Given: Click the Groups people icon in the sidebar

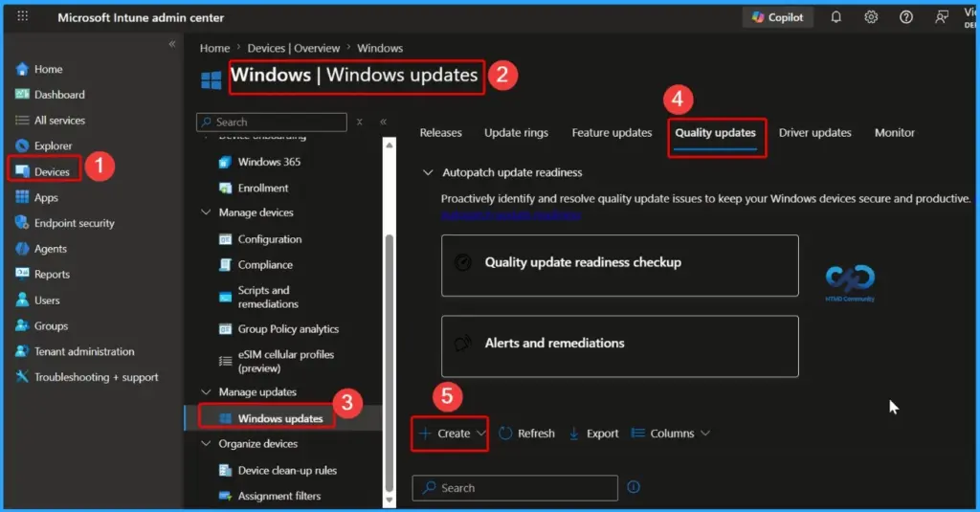Looking at the screenshot, I should pyautogui.click(x=22, y=325).
